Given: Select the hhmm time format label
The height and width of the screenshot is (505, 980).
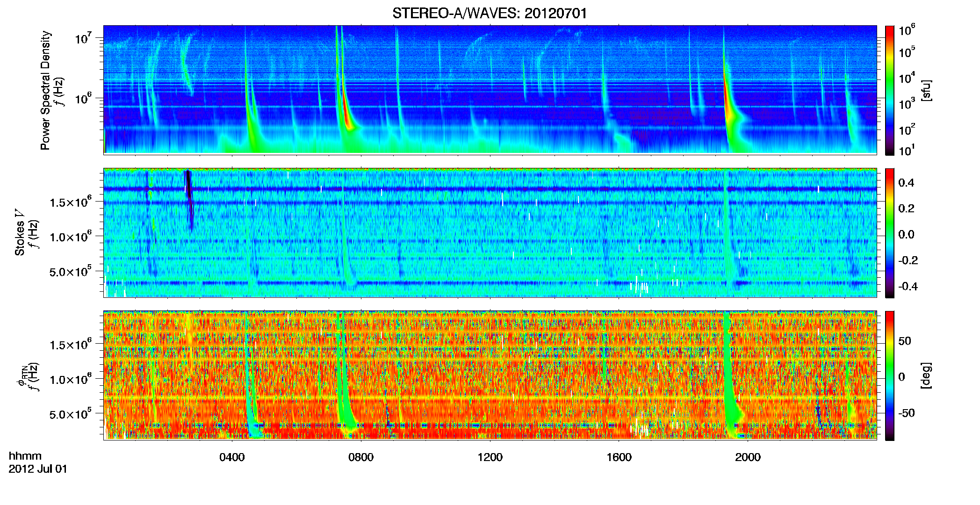Looking at the screenshot, I should point(25,456).
